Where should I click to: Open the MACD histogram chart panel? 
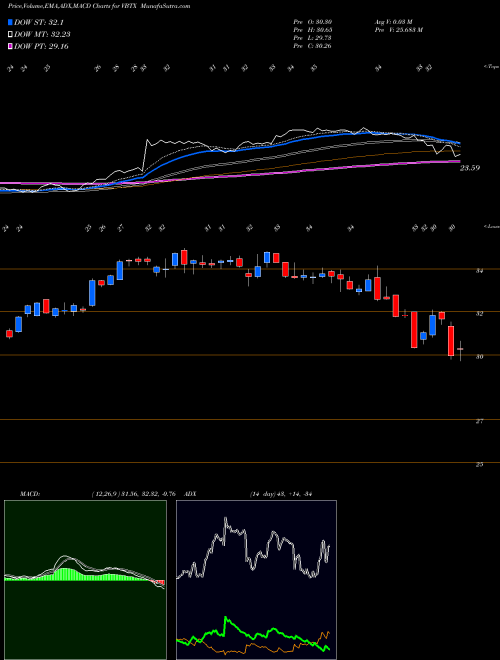(85, 580)
